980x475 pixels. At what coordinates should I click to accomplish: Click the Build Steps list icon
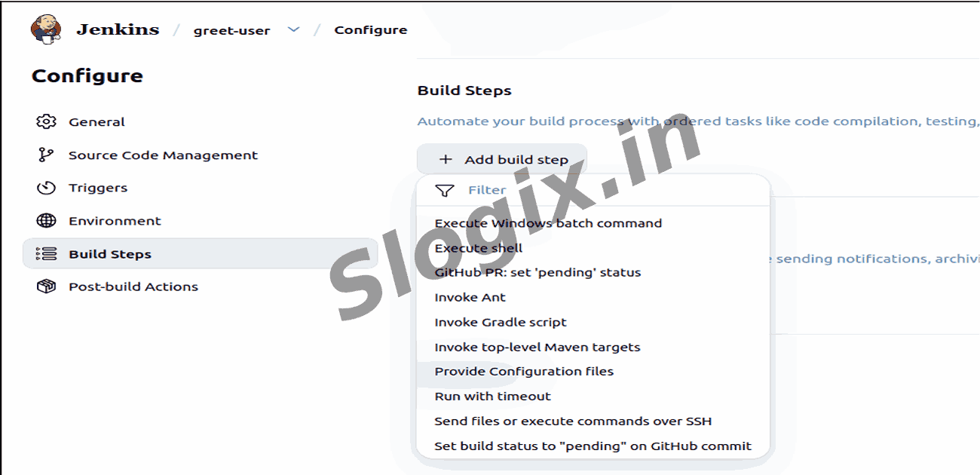[46, 254]
